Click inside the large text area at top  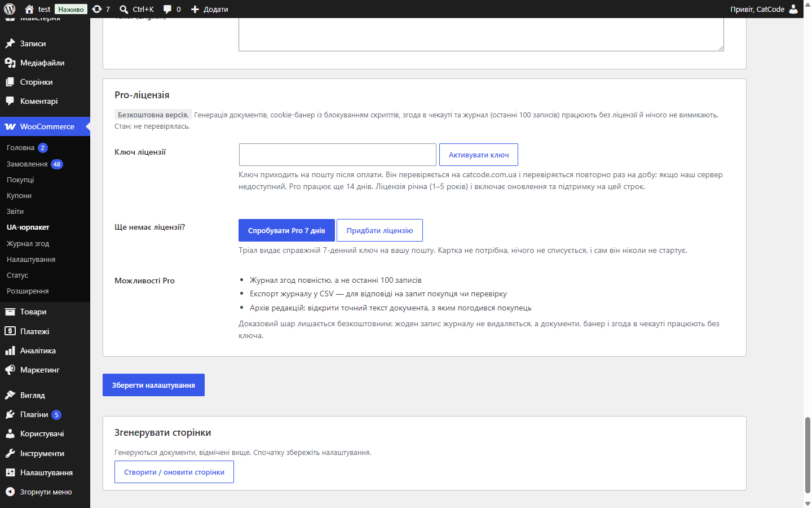[481, 34]
